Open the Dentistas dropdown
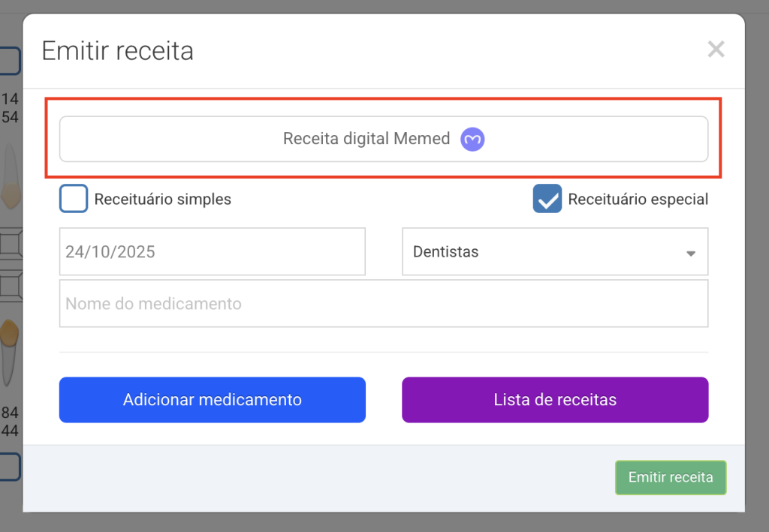The image size is (769, 532). pos(554,252)
